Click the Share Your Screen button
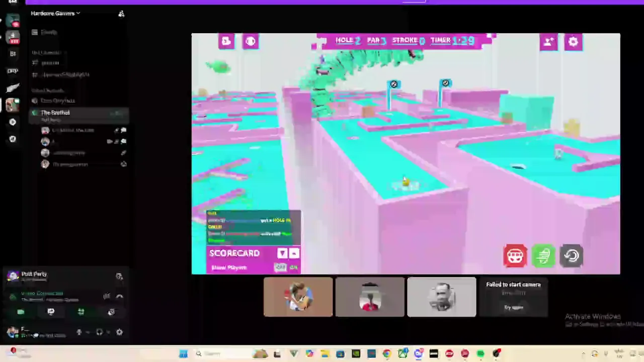Screen dimensions: 644x362 51,312
